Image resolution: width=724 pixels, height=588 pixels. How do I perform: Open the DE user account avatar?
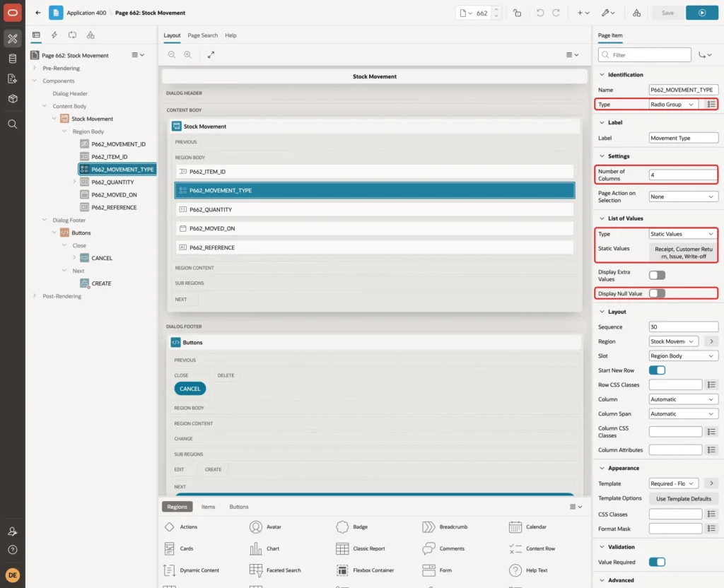point(13,575)
